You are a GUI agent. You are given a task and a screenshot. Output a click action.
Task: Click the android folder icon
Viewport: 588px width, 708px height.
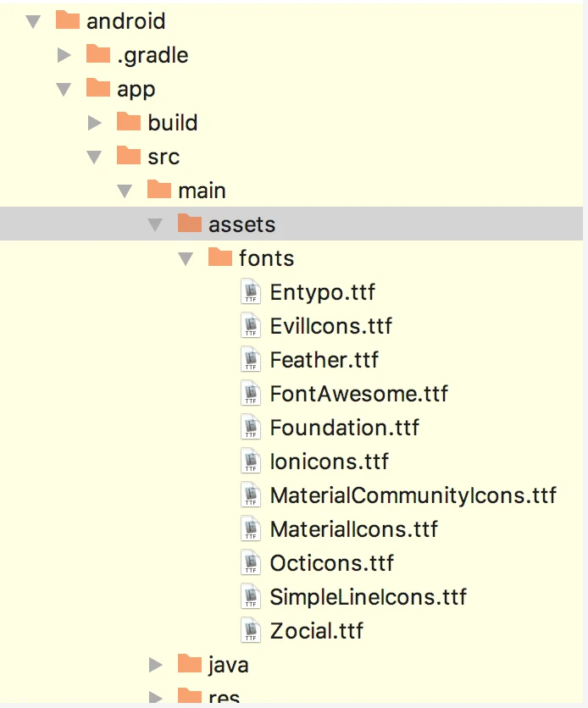pos(68,19)
